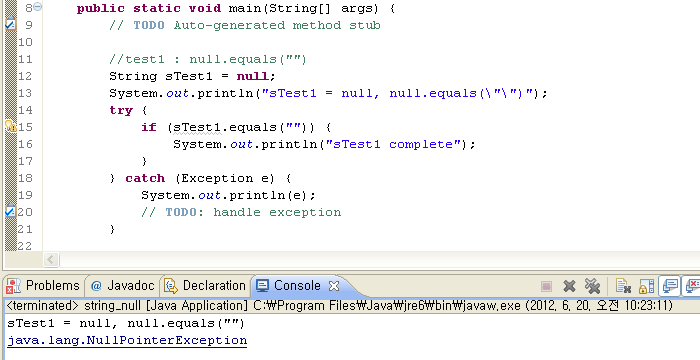The width and height of the screenshot is (700, 360).
Task: Click the editor horizontal scrollbar left arrow
Action: click(51, 259)
